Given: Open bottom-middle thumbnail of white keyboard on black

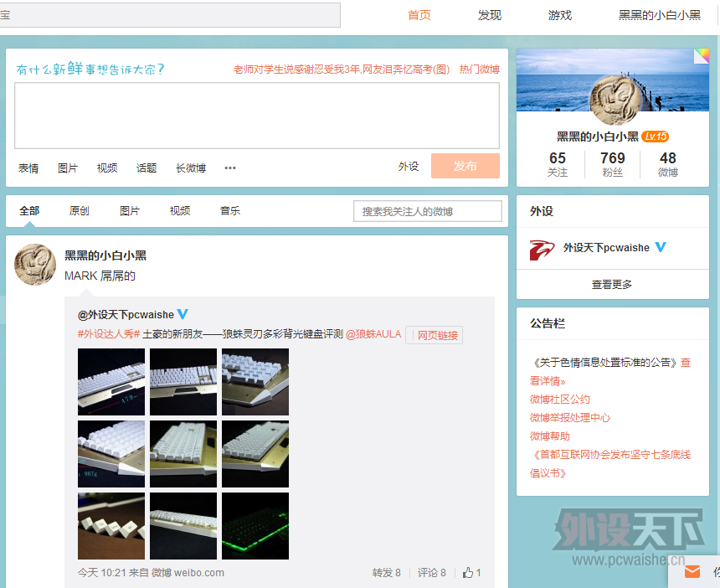Looking at the screenshot, I should point(183,526).
